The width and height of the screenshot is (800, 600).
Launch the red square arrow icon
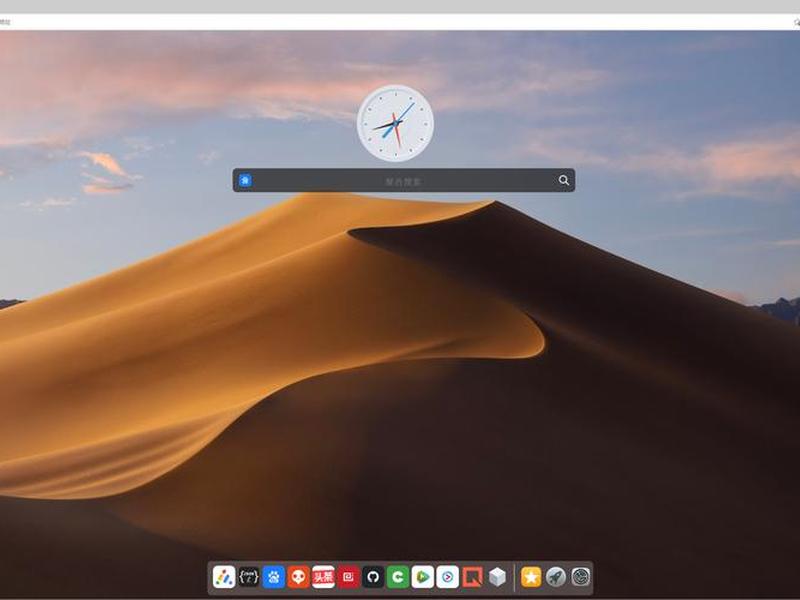472,577
